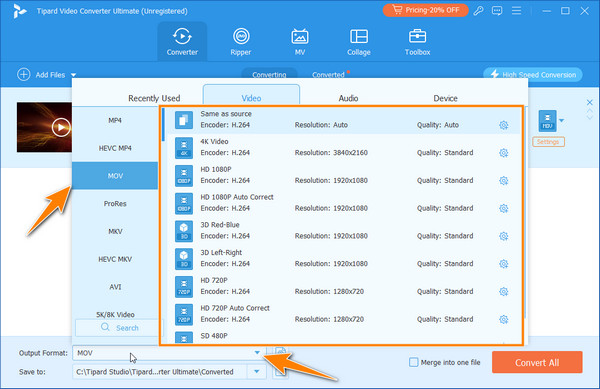The height and width of the screenshot is (389, 600).
Task: Click the format Search field
Action: (x=119, y=328)
